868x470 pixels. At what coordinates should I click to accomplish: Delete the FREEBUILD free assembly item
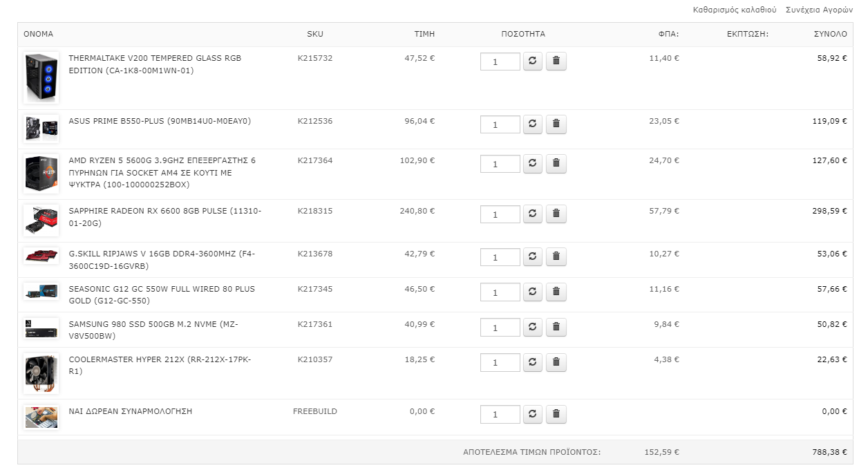(x=556, y=414)
